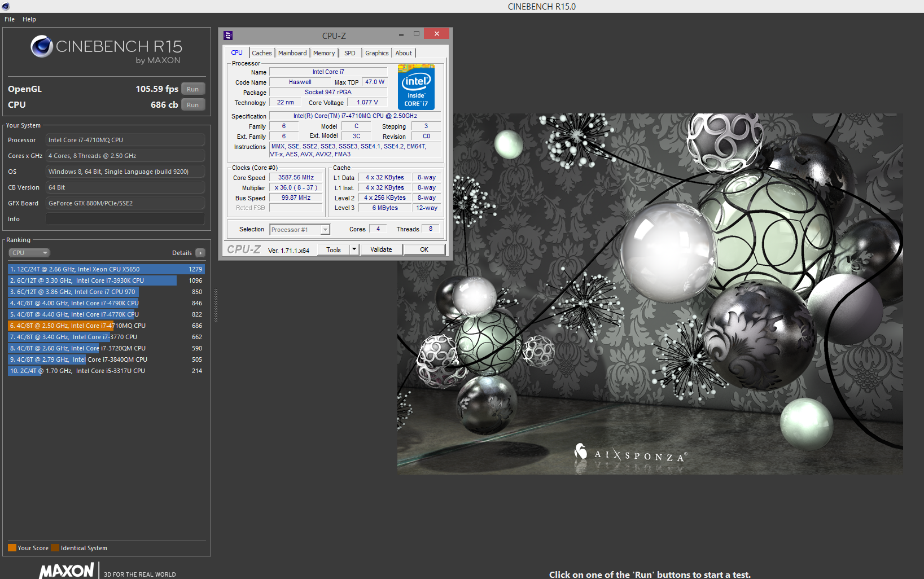
Task: Select ranking row Intel Core i7-3720QM
Action: [106, 348]
